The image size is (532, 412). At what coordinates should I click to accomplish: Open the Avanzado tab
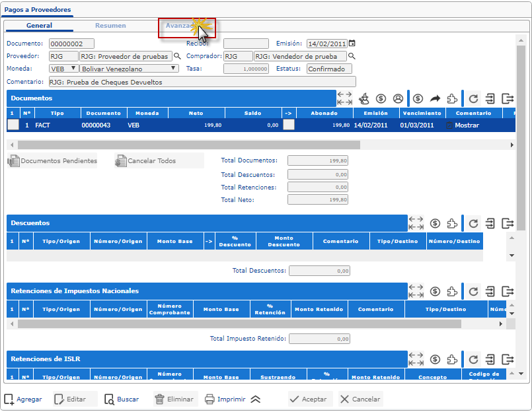coord(180,26)
